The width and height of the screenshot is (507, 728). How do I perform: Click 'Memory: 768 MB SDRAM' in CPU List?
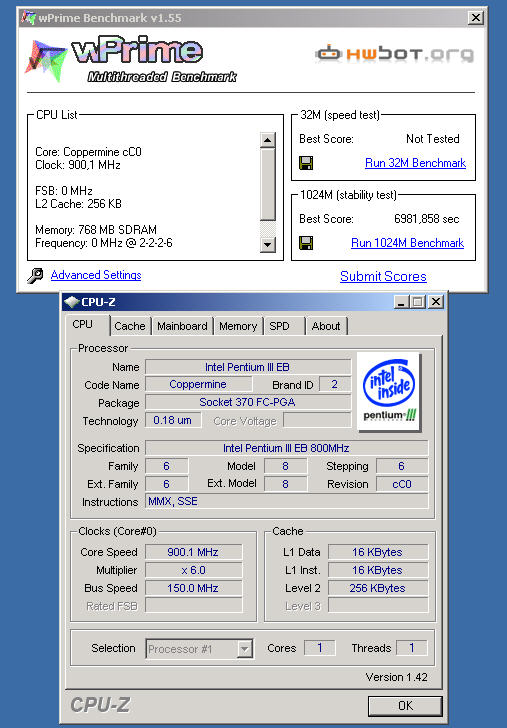click(x=96, y=229)
